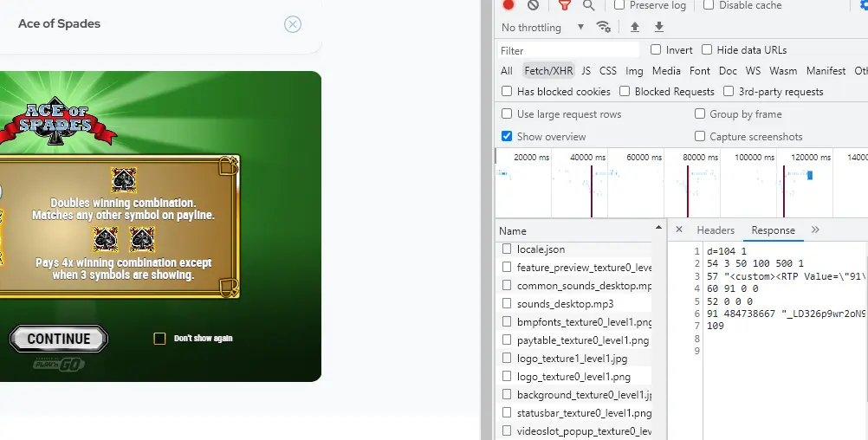Select the background_texture0_level1 request
This screenshot has width=868, height=440.
point(574,395)
